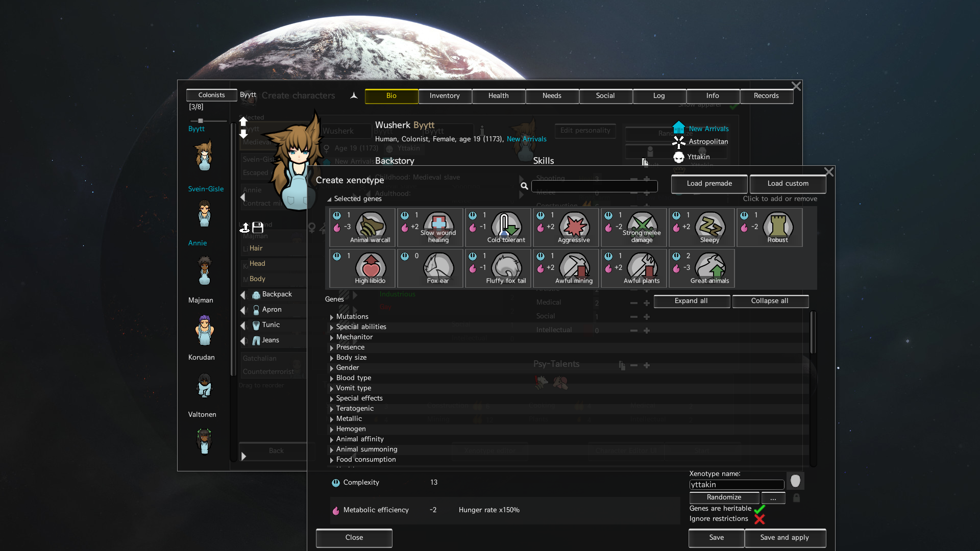The image size is (980, 551).
Task: Open the Bio tab
Action: point(391,96)
